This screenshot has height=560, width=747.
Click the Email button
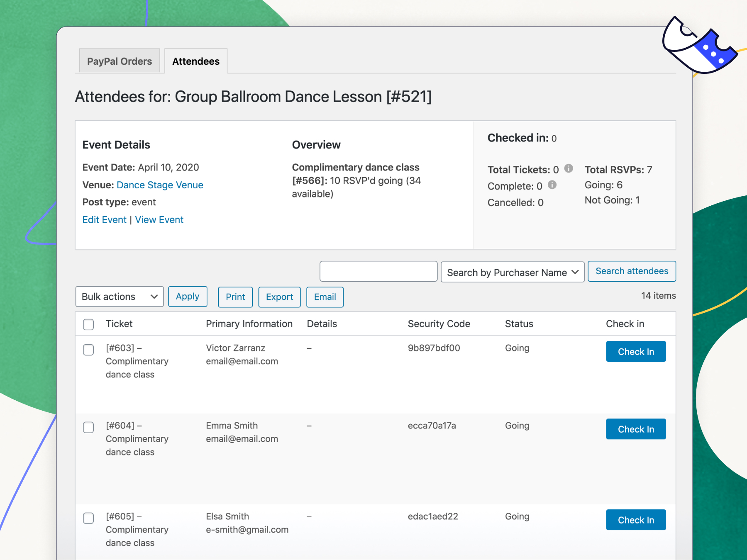point(325,297)
